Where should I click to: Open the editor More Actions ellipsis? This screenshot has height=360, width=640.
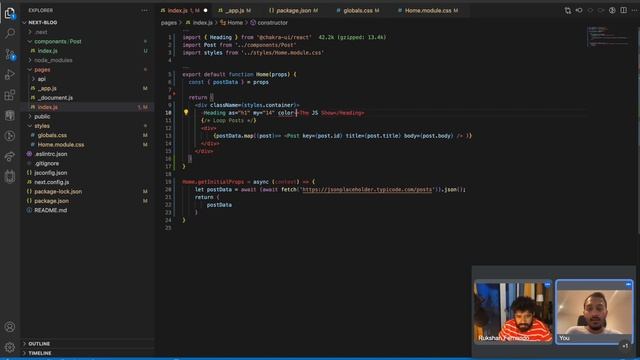[x=634, y=11]
